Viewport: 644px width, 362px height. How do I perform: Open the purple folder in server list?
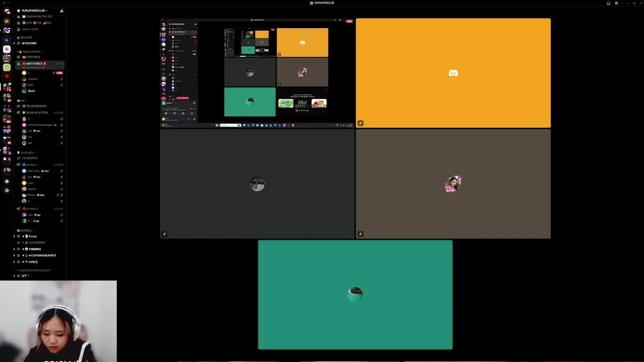pos(7,40)
